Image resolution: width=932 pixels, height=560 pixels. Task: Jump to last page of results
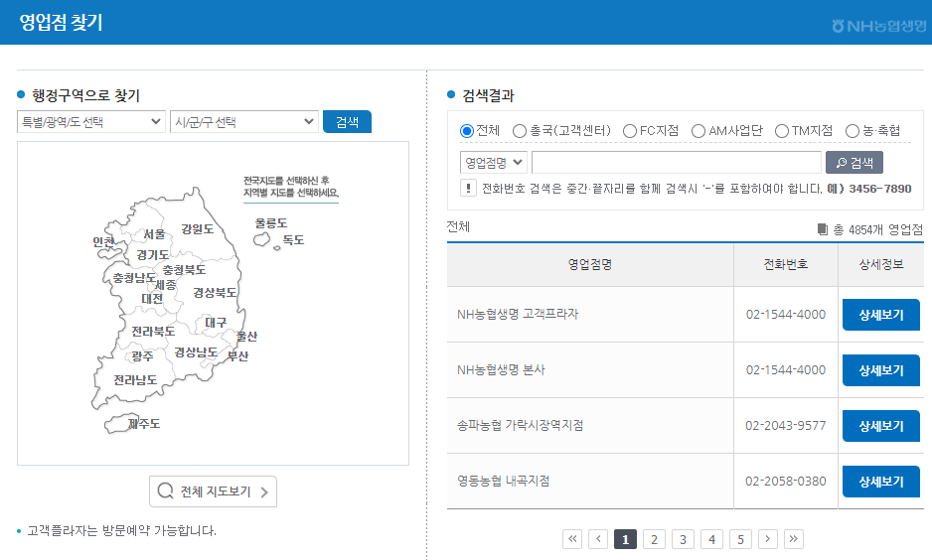click(x=794, y=539)
